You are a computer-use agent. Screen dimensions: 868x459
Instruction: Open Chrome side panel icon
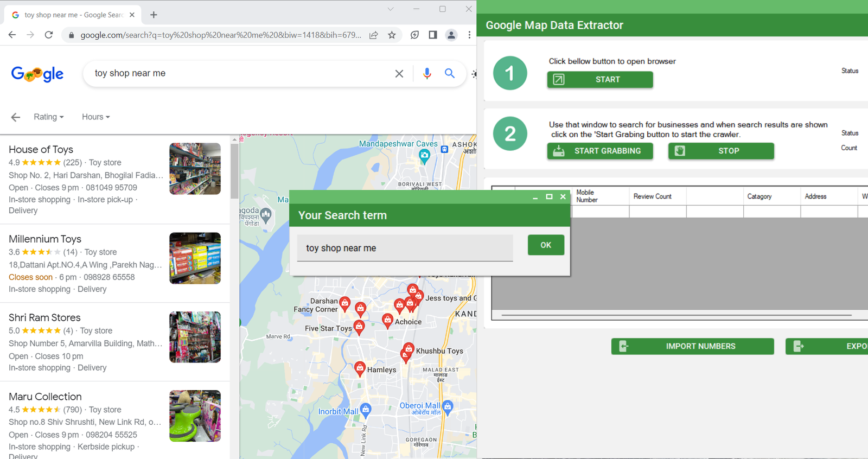click(432, 35)
